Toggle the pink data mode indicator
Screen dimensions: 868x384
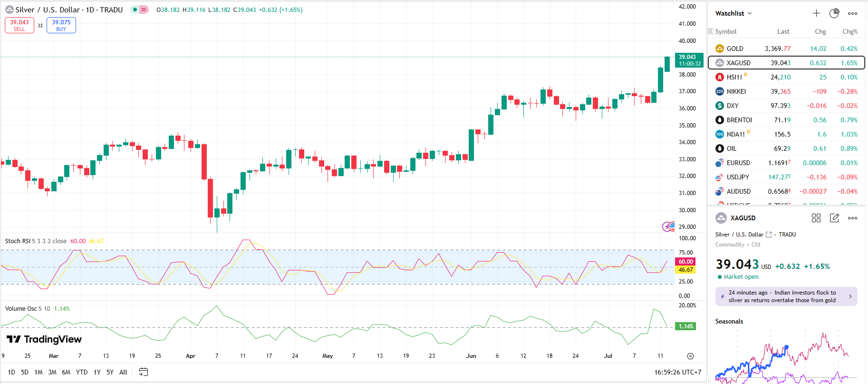click(144, 10)
